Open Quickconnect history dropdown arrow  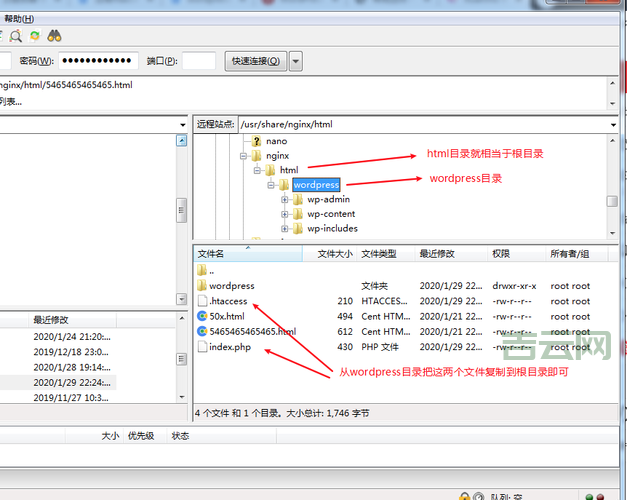tap(296, 61)
